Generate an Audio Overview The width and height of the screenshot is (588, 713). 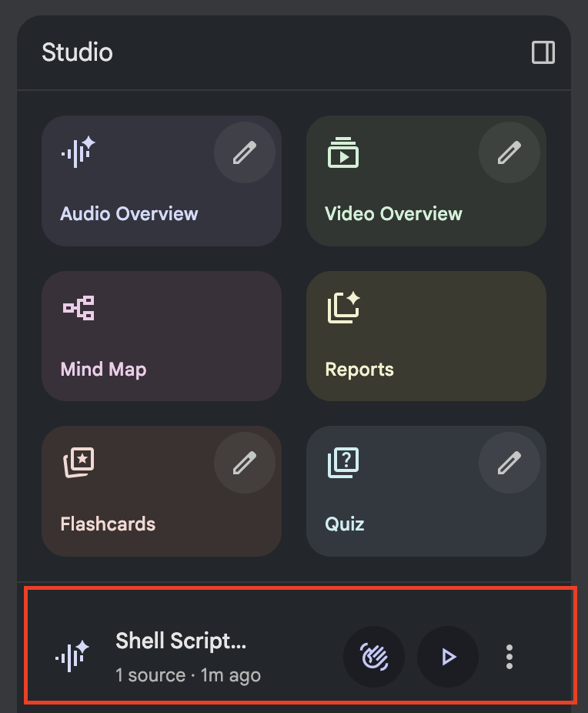pyautogui.click(x=129, y=213)
